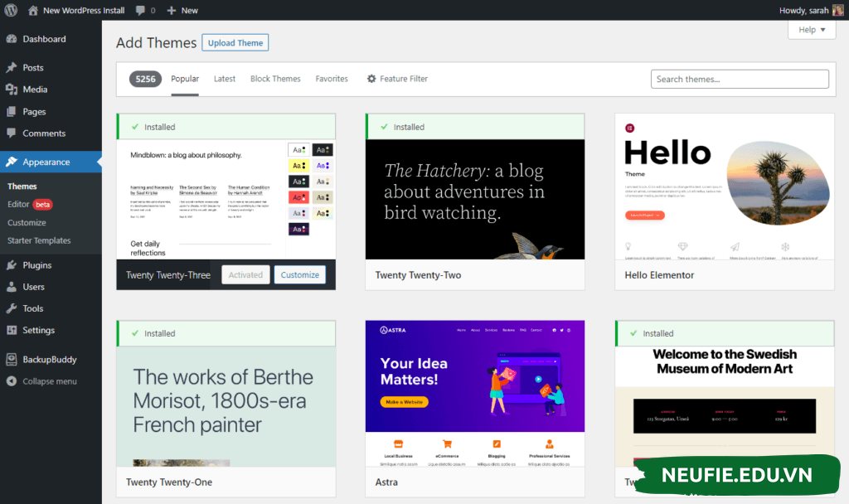Screen dimensions: 849x504
Task: Click the Dashboard gauge icon
Action: coord(12,39)
